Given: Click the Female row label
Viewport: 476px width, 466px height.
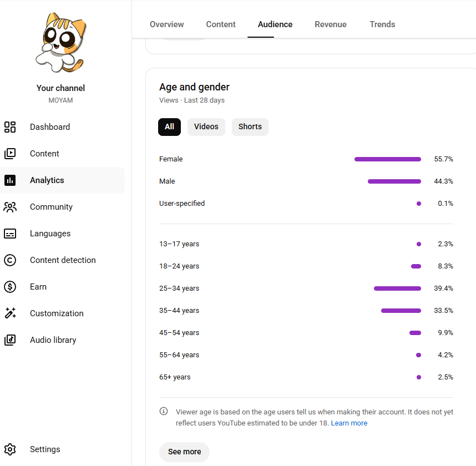Looking at the screenshot, I should click(171, 159).
